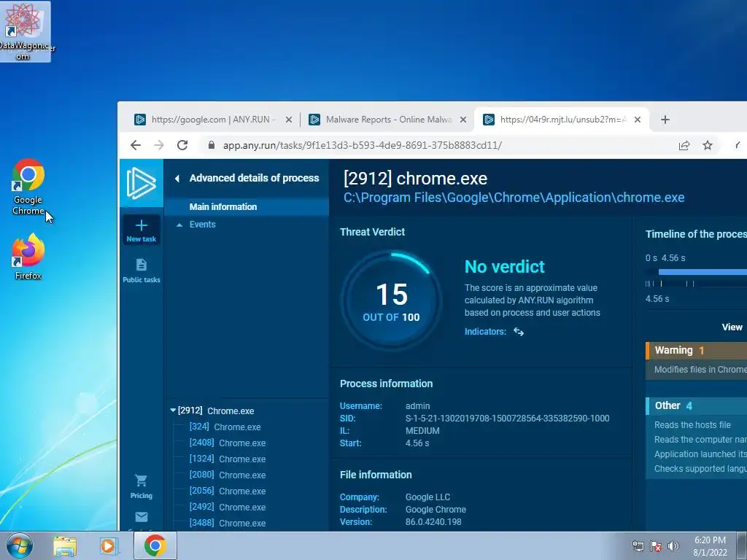Click 'Reads the hosts file' entry
The image size is (747, 560).
pyautogui.click(x=692, y=425)
